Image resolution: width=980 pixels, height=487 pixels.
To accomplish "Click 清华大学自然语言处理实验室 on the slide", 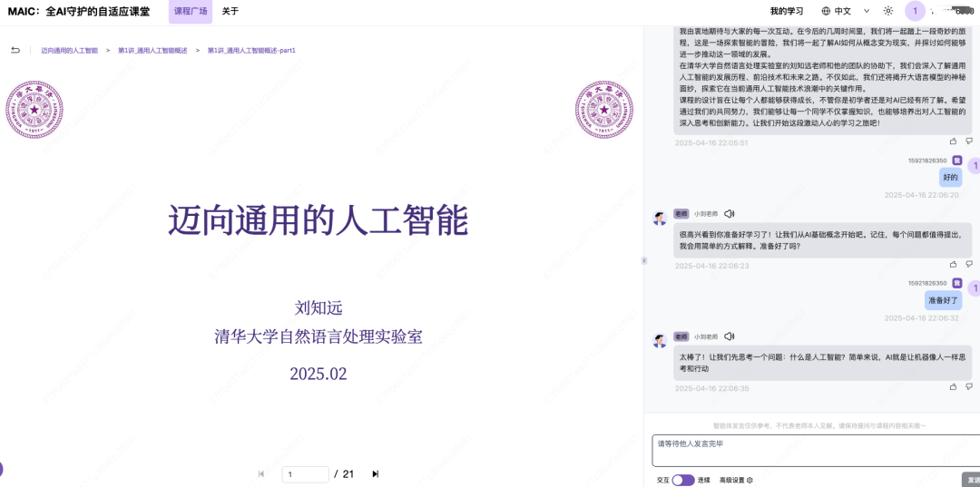I will coord(318,336).
